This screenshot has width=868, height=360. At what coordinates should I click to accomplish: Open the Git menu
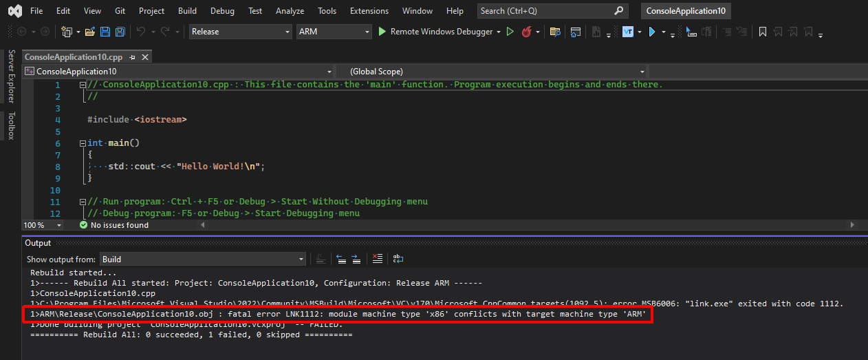(x=119, y=11)
